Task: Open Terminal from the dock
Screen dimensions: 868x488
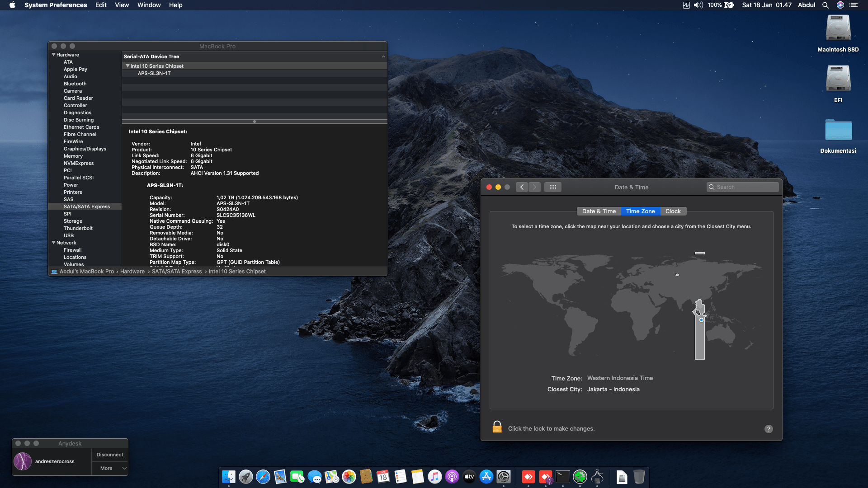Action: [563, 477]
